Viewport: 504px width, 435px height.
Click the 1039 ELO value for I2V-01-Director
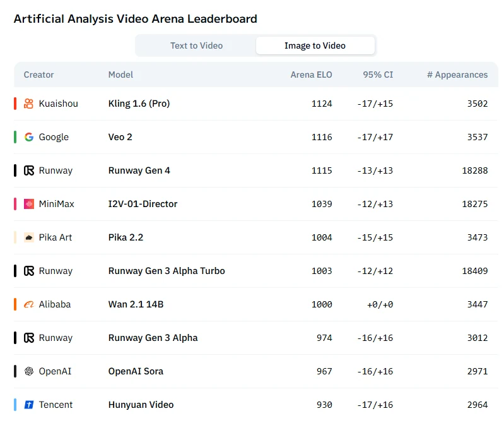[322, 204]
